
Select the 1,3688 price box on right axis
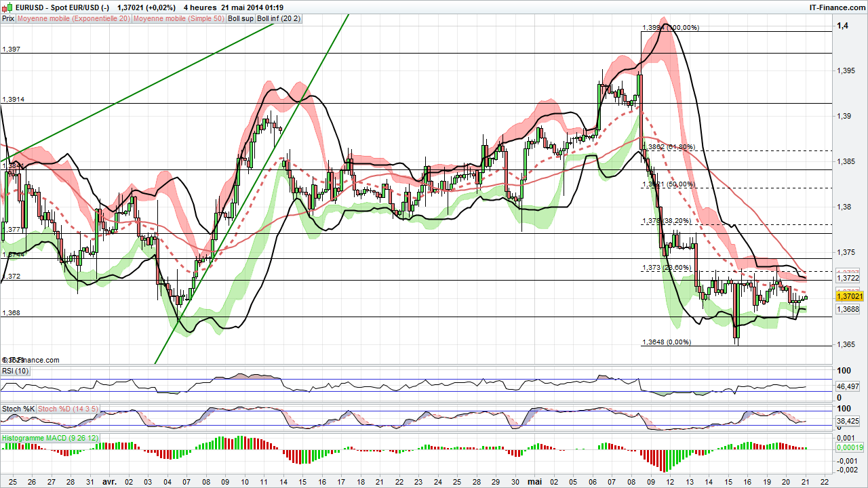click(x=848, y=309)
